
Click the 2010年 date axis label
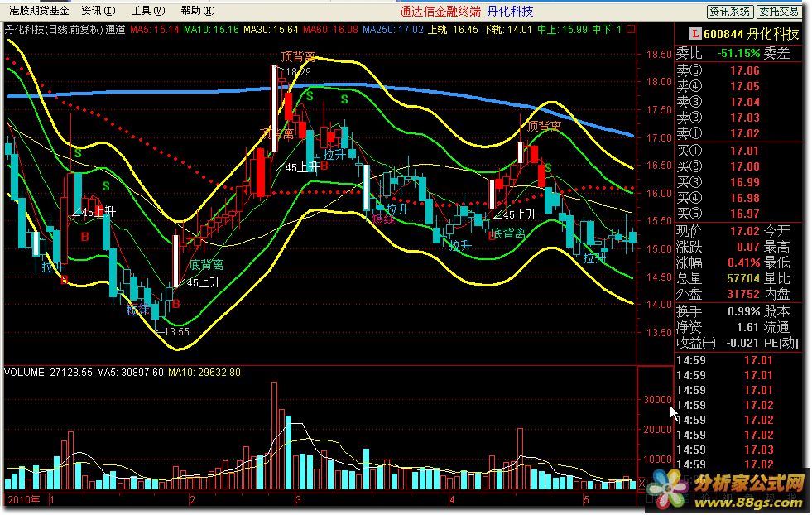pyautogui.click(x=24, y=499)
